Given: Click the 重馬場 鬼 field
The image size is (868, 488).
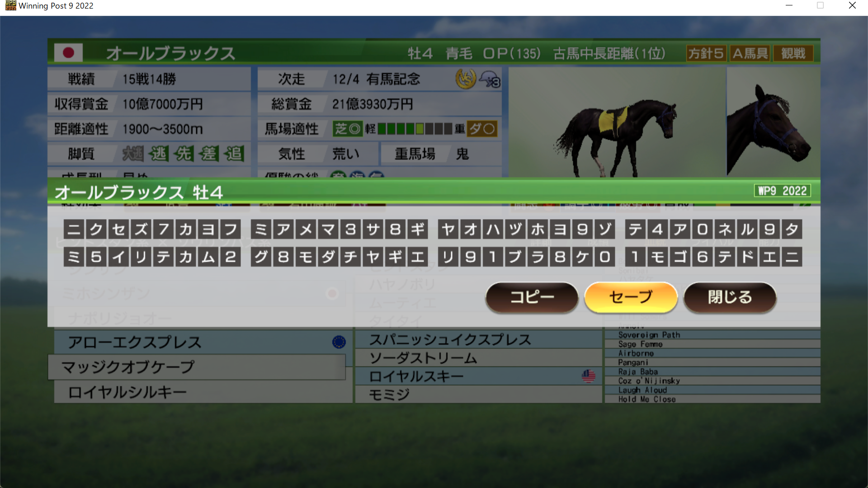Looking at the screenshot, I should (441, 154).
